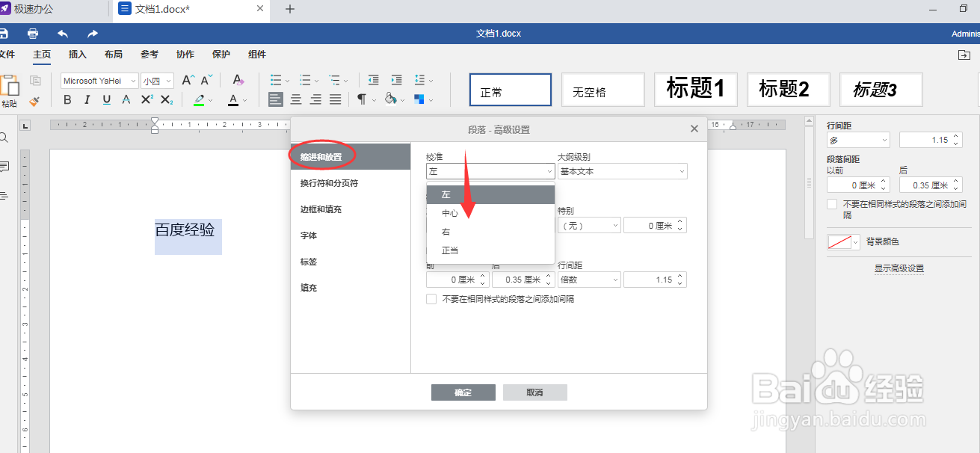
Task: Open the 行间距 line spacing dropdown in right panel
Action: click(857, 139)
